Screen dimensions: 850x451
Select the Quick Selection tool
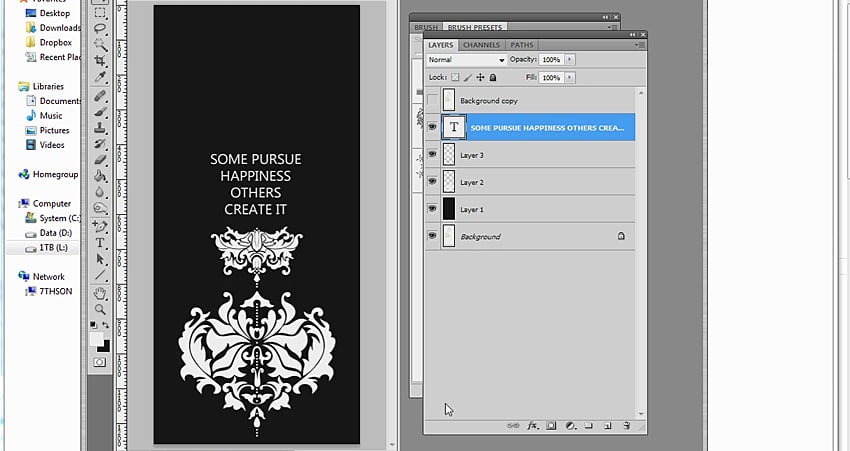click(100, 44)
